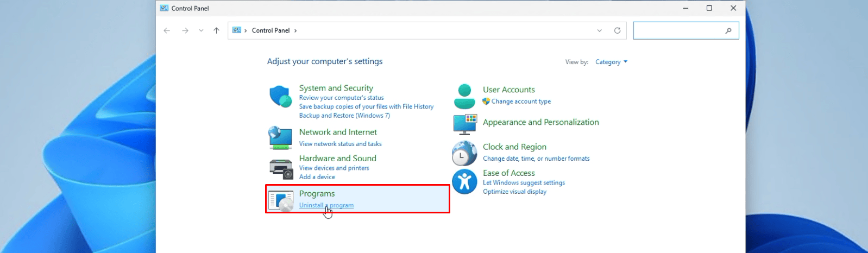Select the Control Panel breadcrumb
Image resolution: width=868 pixels, height=253 pixels.
pos(271,30)
